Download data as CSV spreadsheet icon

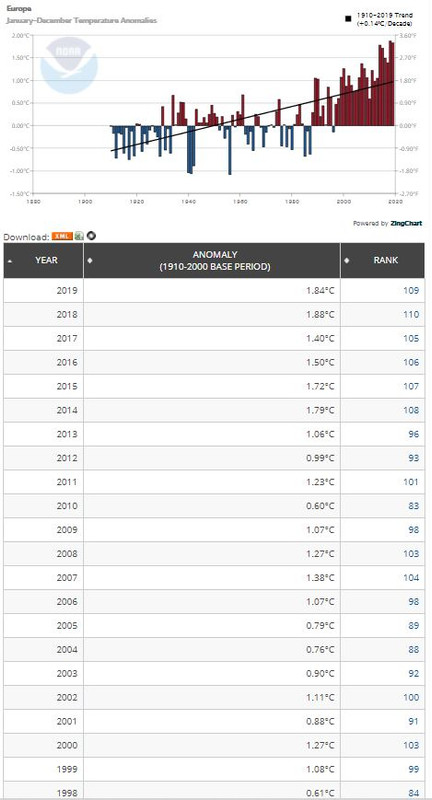(x=80, y=236)
